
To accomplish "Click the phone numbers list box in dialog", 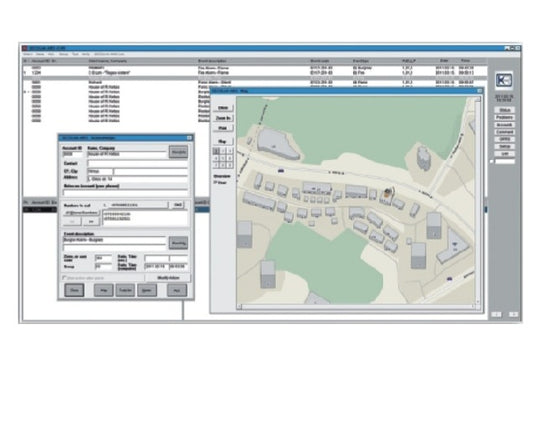I will pyautogui.click(x=145, y=218).
